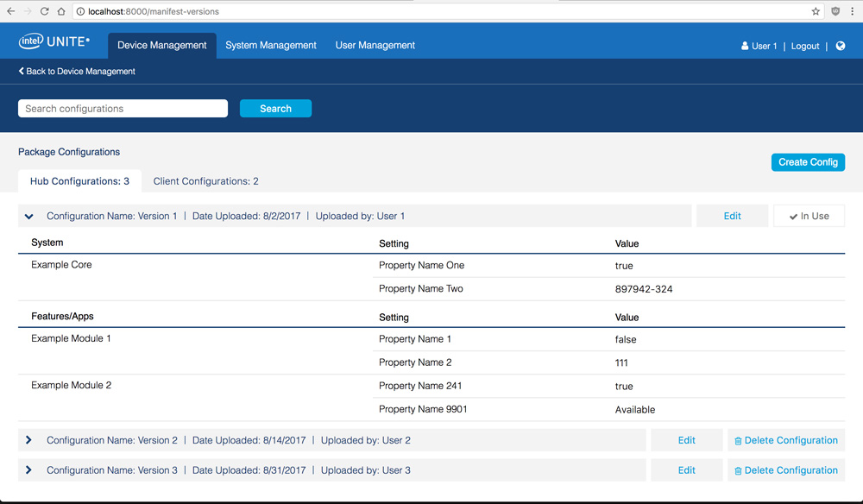863x504 pixels.
Task: Switch to Client Configurations: 2 tab
Action: [x=206, y=181]
